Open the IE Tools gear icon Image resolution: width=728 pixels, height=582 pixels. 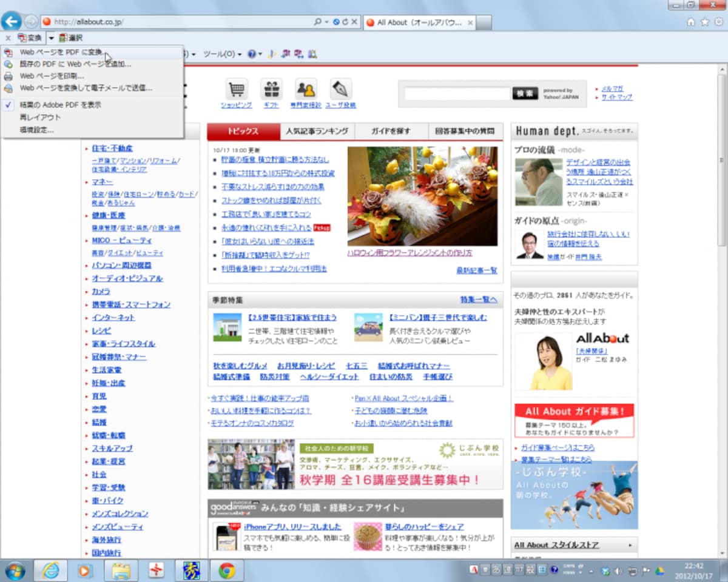pos(718,22)
